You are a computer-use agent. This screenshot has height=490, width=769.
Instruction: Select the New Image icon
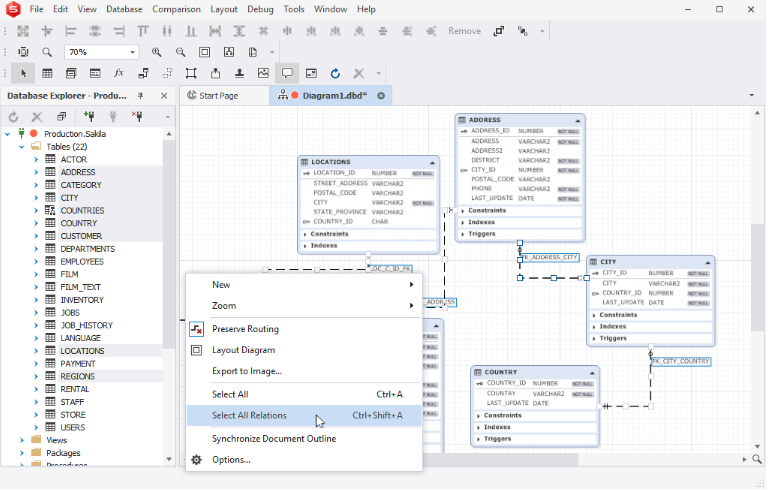tap(263, 74)
